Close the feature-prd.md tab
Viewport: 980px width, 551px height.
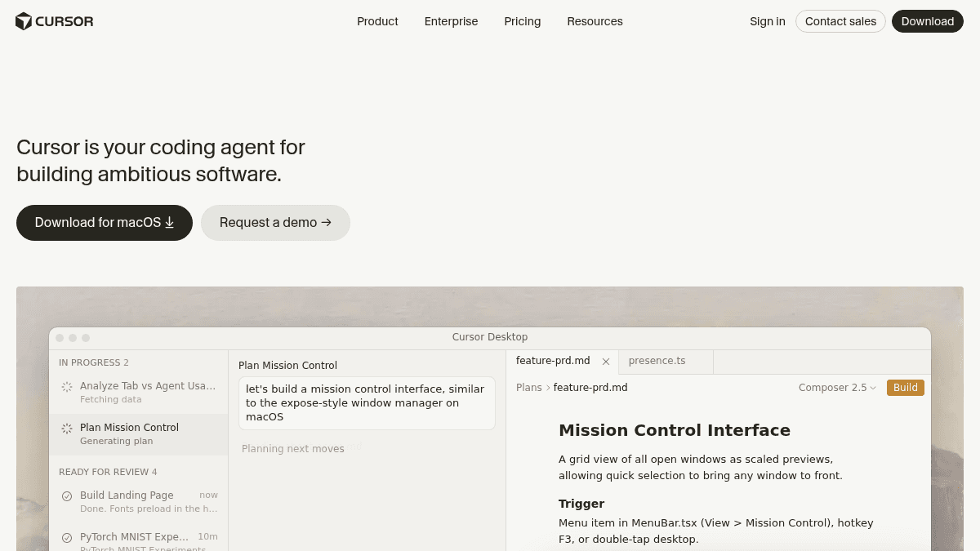click(606, 362)
